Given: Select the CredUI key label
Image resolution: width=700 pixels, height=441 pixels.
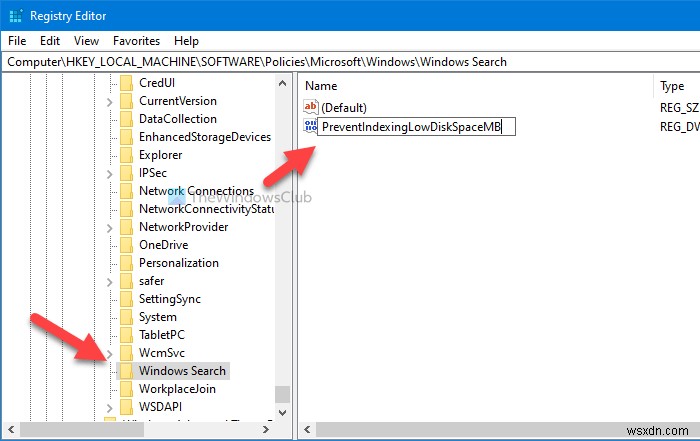Looking at the screenshot, I should pyautogui.click(x=157, y=83).
